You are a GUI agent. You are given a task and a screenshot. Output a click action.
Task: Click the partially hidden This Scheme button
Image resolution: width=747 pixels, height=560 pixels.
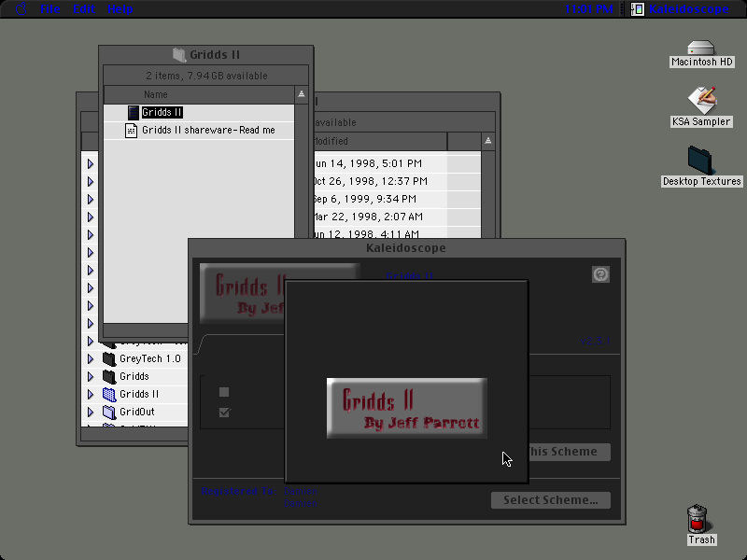coord(570,452)
